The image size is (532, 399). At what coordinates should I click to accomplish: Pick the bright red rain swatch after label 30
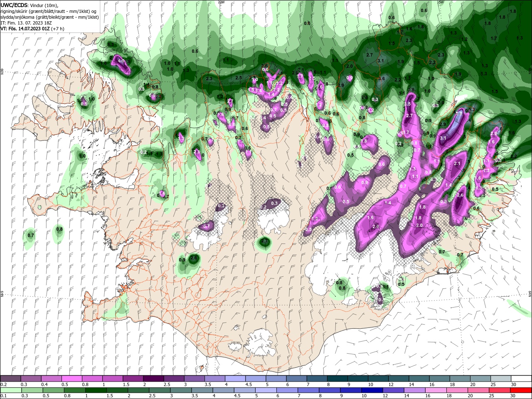[521, 390]
